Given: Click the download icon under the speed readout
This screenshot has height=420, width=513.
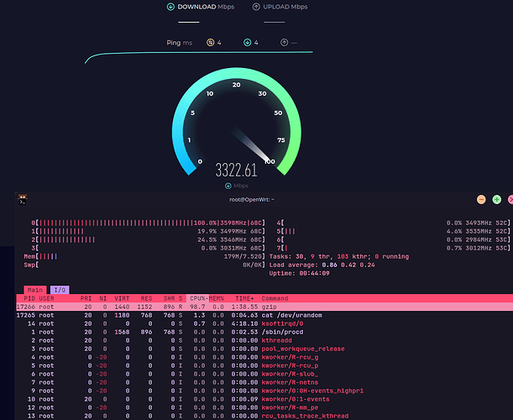Looking at the screenshot, I should (228, 186).
